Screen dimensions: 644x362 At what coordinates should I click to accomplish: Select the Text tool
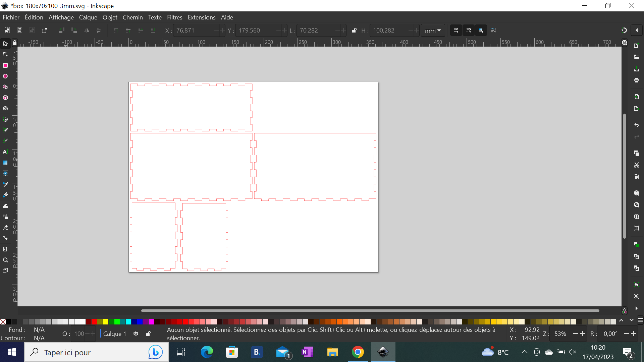[x=5, y=152]
